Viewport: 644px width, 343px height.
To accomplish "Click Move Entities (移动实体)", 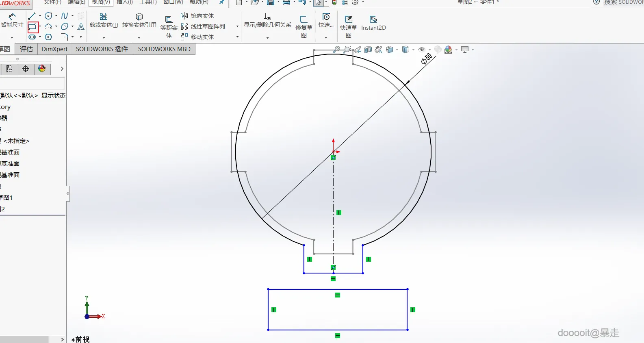I will click(197, 37).
